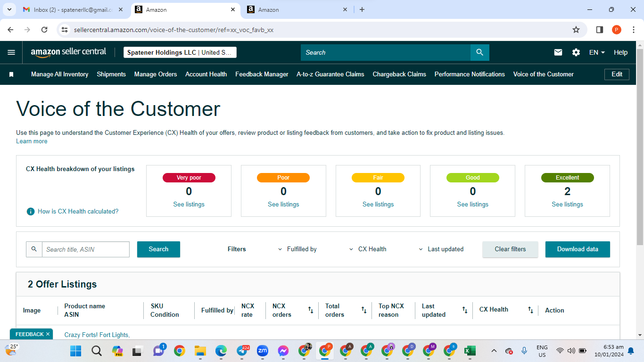Viewport: 644px width, 362px height.
Task: Show hidden system tray icons
Action: click(x=494, y=351)
